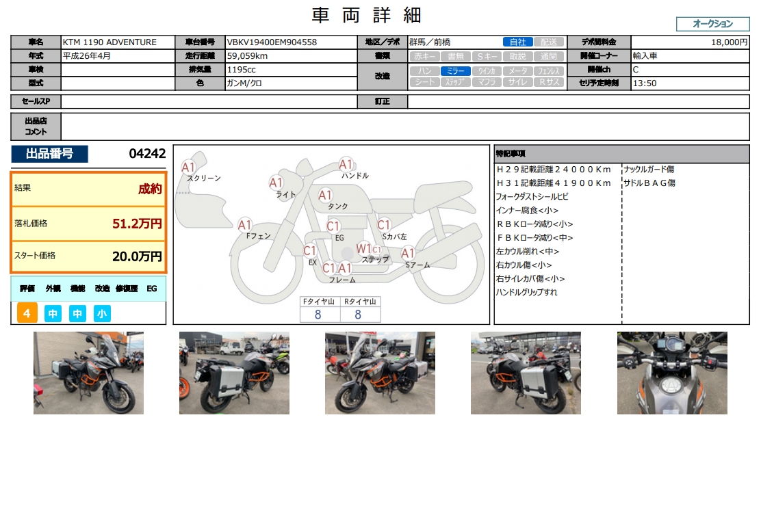Open the first motorcycle photo thumbnail
This screenshot has height=532, width=761.
click(88, 373)
